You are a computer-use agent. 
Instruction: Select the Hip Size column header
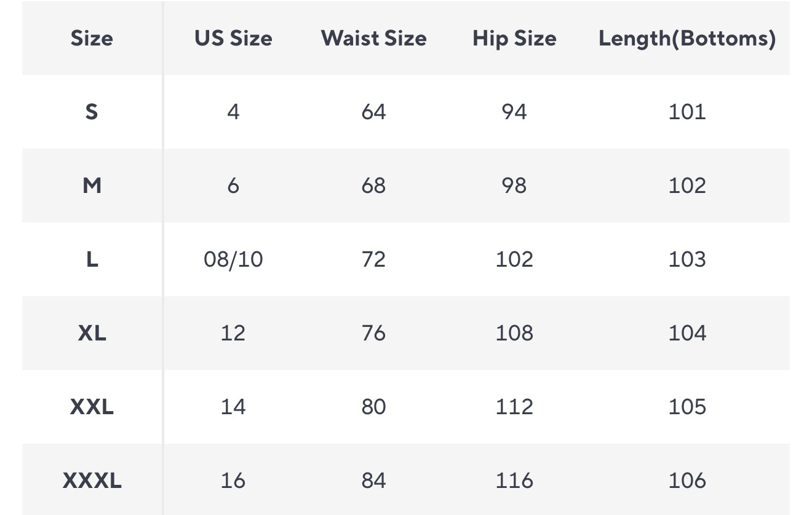tap(514, 39)
